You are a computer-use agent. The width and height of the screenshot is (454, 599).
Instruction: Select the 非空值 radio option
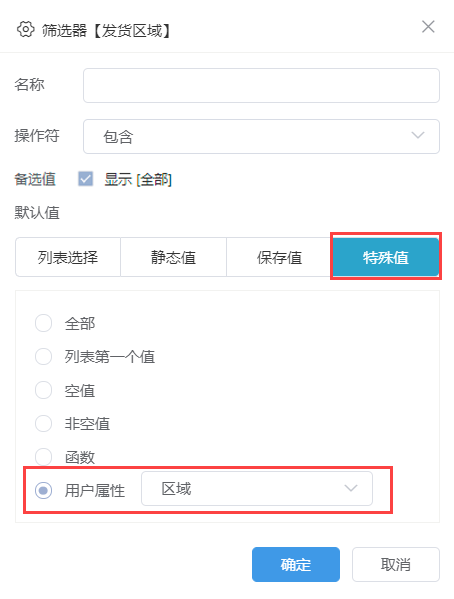[44, 423]
